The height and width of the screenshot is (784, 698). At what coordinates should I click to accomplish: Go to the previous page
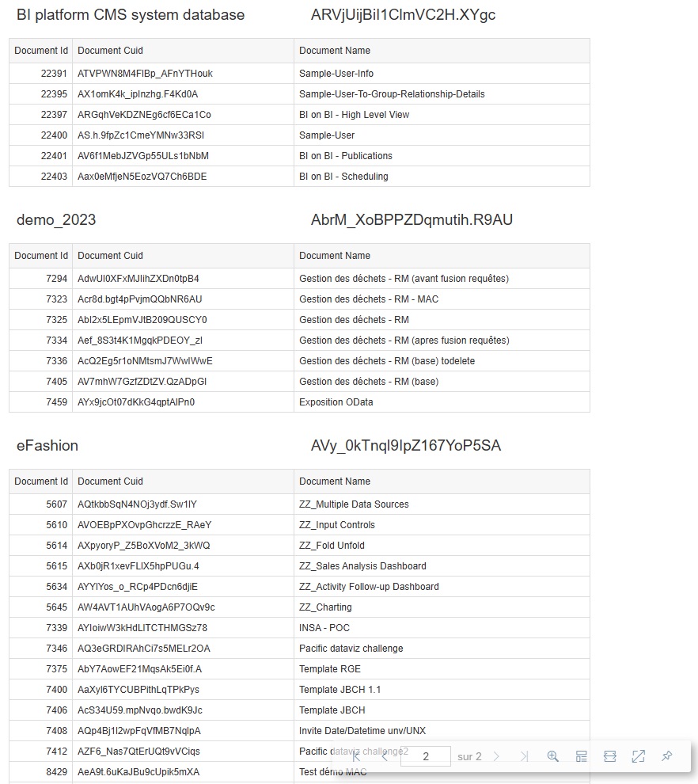point(385,756)
